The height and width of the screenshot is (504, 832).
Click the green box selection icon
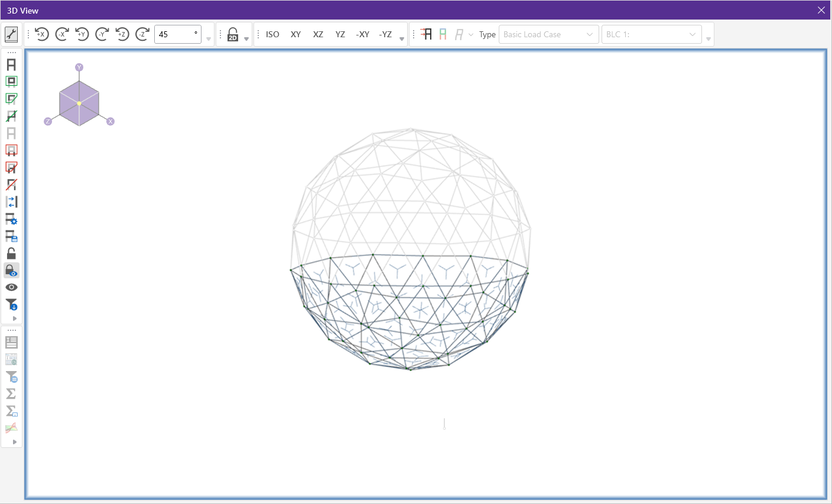pyautogui.click(x=11, y=82)
